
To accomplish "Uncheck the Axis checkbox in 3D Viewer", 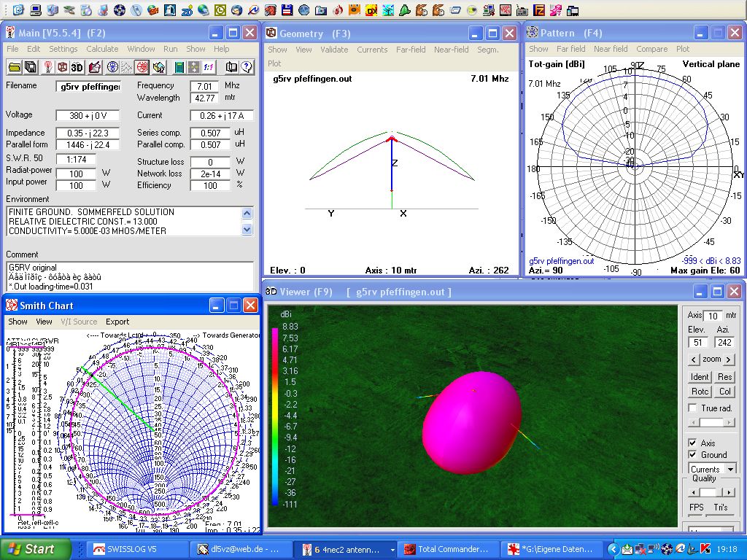I will point(693,443).
